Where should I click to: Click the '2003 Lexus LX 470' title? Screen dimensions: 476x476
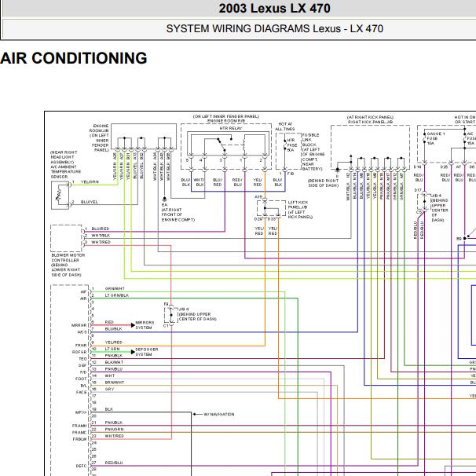click(274, 9)
